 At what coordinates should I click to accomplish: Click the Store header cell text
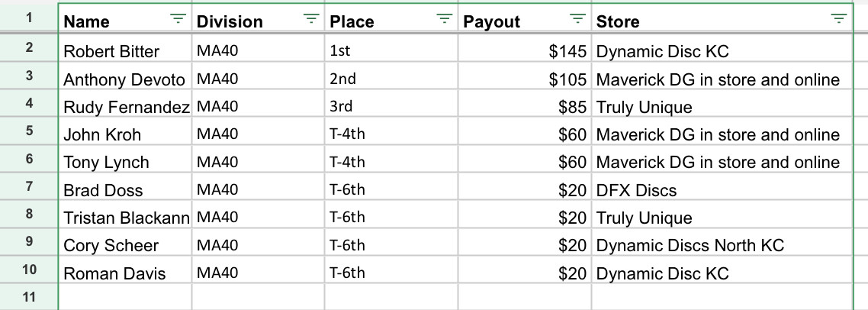tap(618, 22)
